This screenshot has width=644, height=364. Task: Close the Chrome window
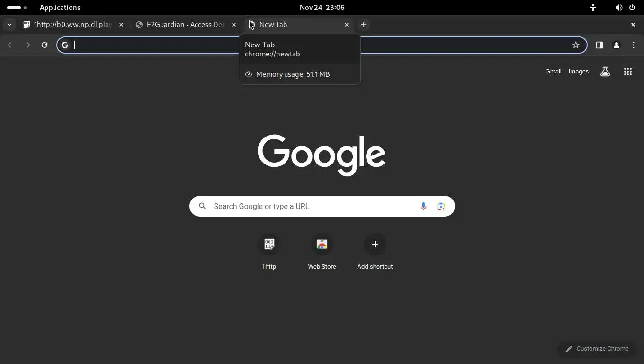click(633, 25)
